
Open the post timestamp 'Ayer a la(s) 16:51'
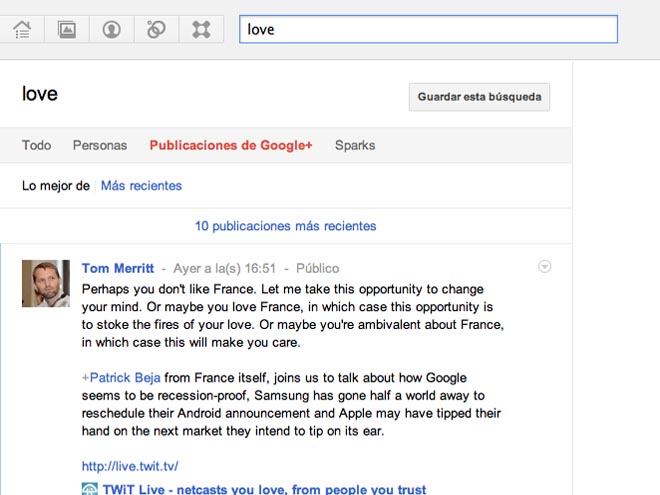(x=224, y=268)
